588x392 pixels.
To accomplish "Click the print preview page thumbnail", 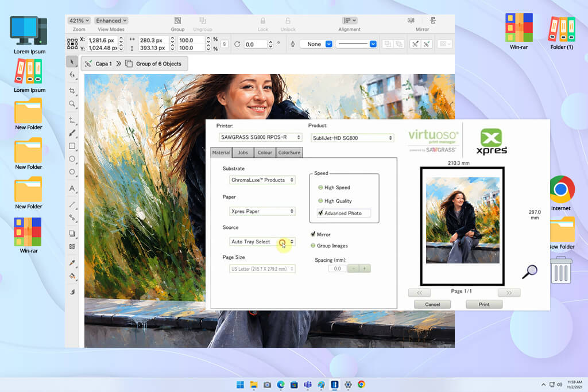I will [x=462, y=226].
